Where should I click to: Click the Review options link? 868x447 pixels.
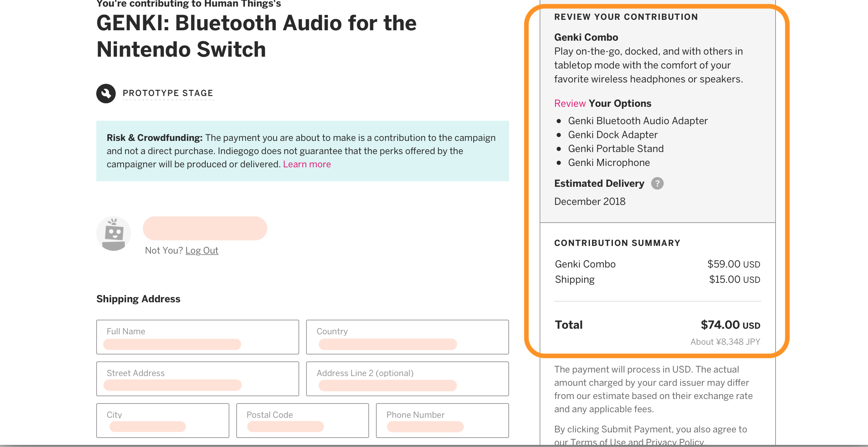coord(570,103)
